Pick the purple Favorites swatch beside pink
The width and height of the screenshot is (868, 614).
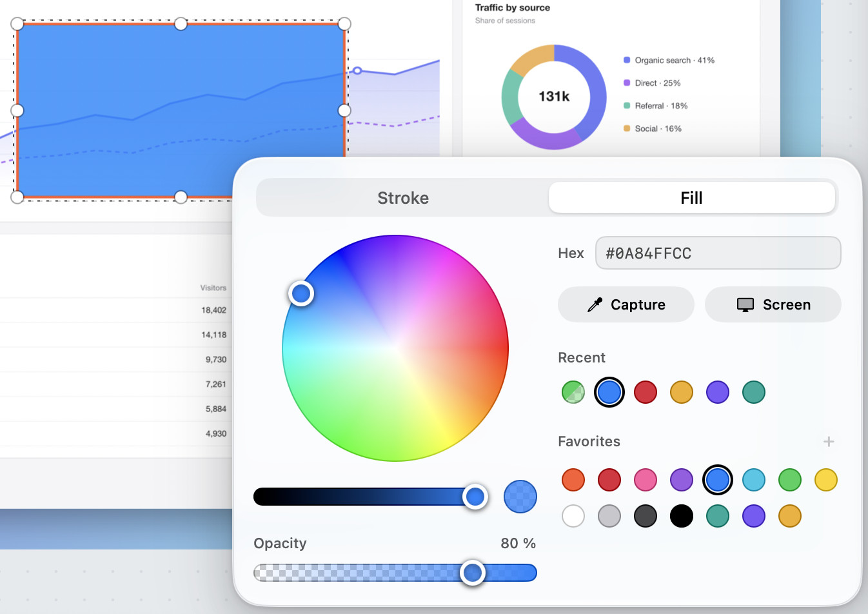(x=682, y=480)
